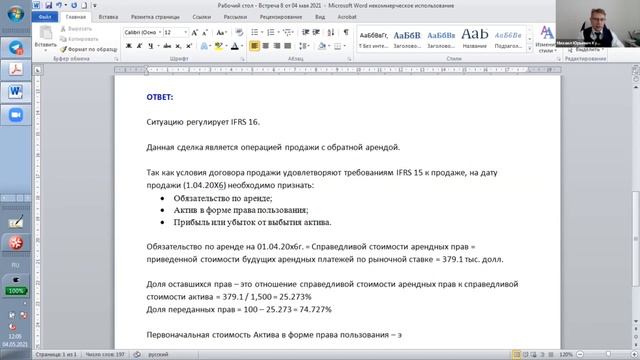
Task: Open font name Calibri dropdown
Action: [x=160, y=32]
